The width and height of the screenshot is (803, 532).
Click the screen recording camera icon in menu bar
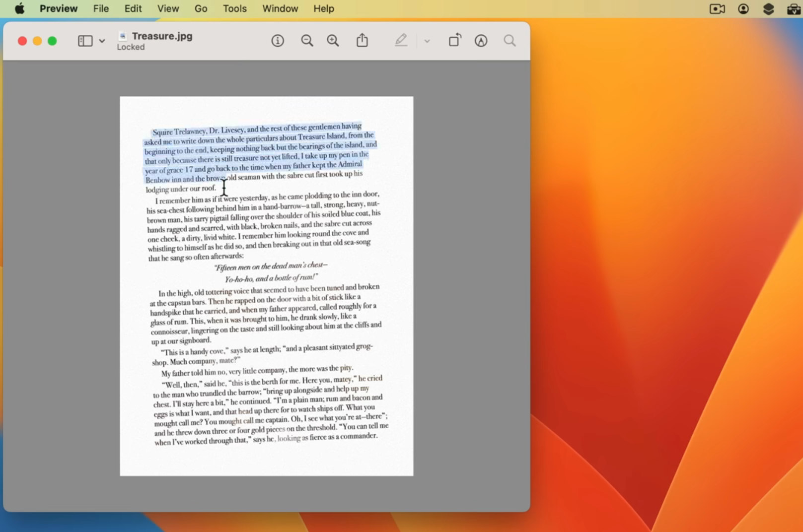(717, 9)
